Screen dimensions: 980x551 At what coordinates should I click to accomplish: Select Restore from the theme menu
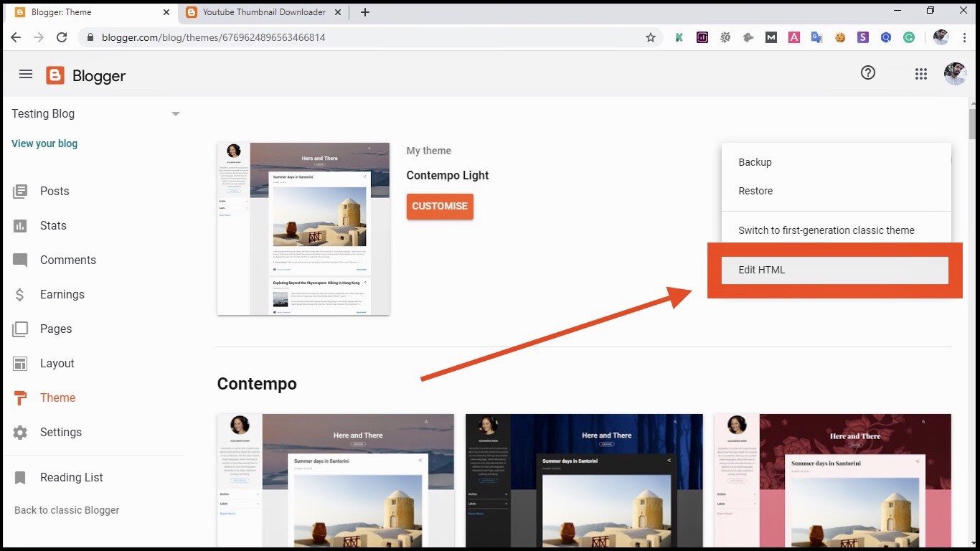[x=837, y=191]
